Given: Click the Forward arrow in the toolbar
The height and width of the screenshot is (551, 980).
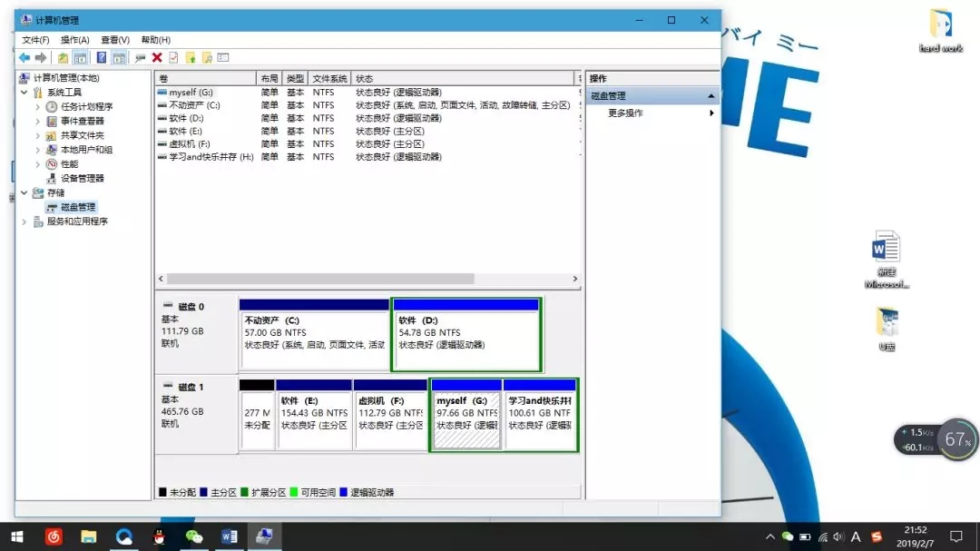Looking at the screenshot, I should tap(41, 57).
